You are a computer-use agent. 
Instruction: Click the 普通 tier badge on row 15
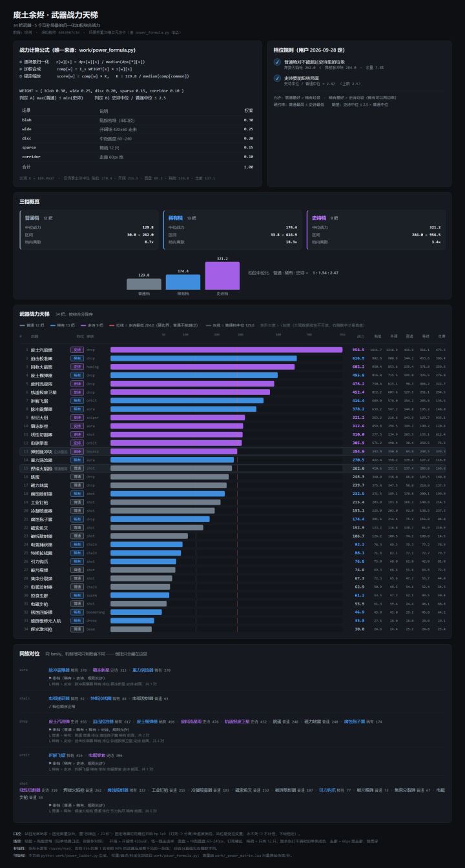77,468
